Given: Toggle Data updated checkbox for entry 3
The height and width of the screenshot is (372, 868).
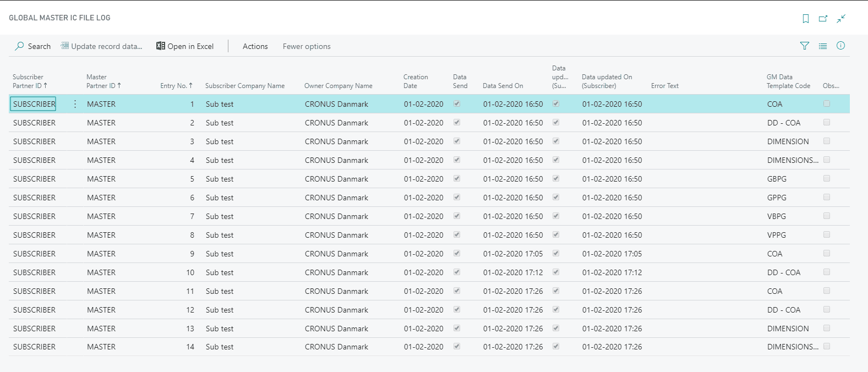Looking at the screenshot, I should [x=556, y=141].
